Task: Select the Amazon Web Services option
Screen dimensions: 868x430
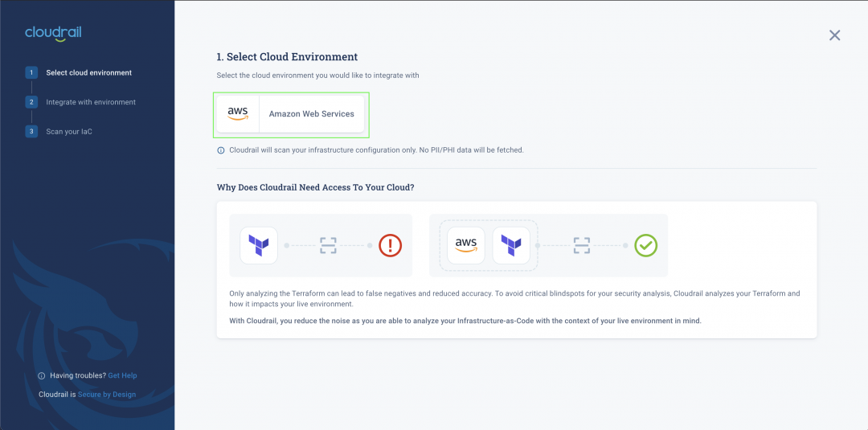Action: click(x=291, y=114)
